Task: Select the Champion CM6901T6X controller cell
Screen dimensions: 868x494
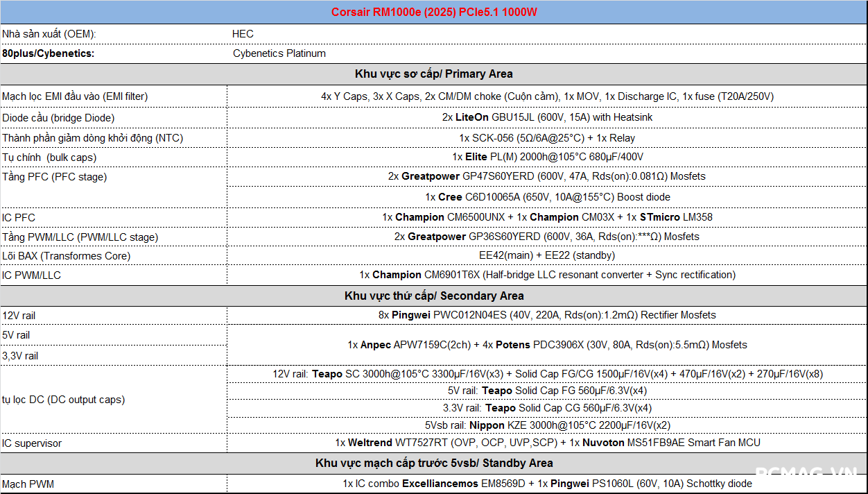Action: 547,275
